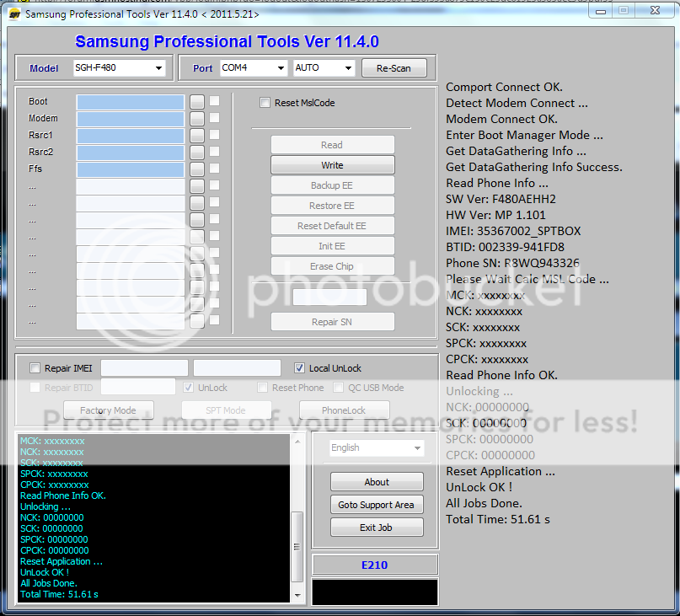Click the log scrollbar down arrow
This screenshot has width=680, height=616.
click(297, 596)
